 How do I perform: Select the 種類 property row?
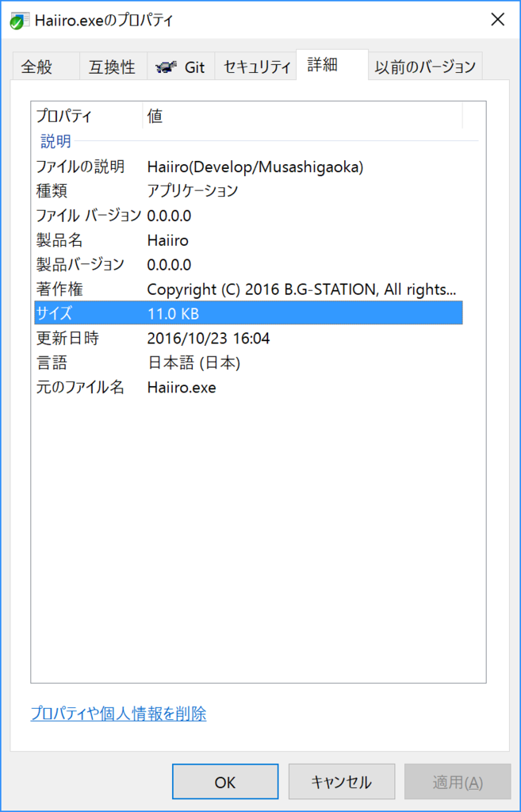tap(248, 191)
